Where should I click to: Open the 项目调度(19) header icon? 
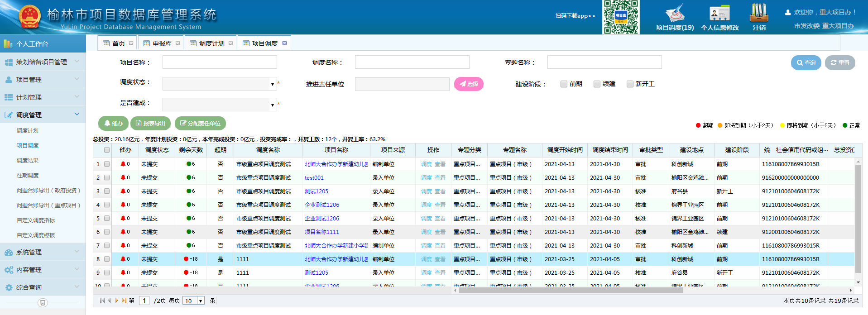675,14
